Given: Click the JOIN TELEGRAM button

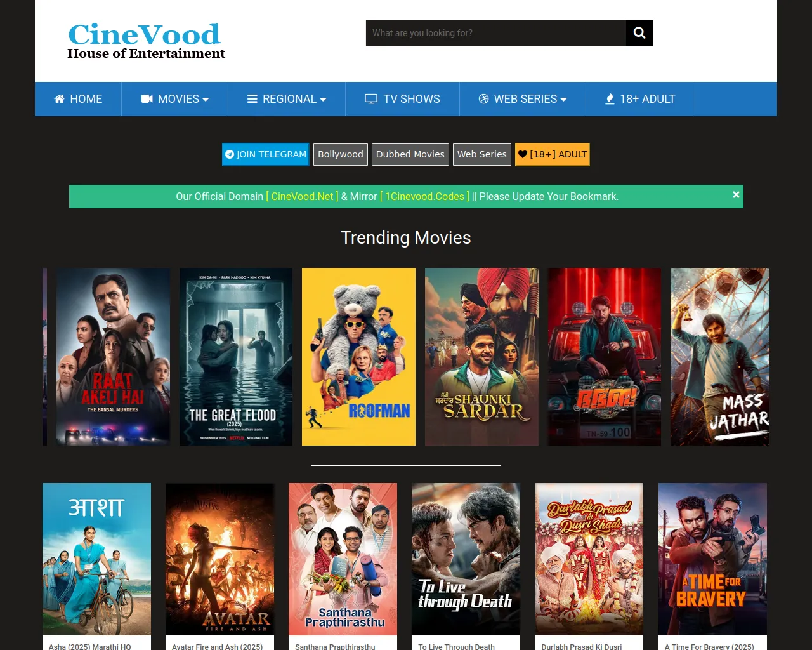Looking at the screenshot, I should pos(266,154).
